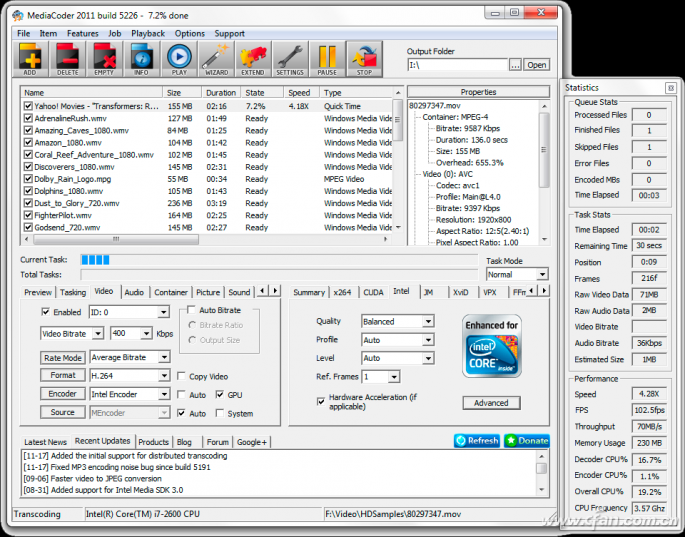685x537 pixels.
Task: Stop transcoding with STOP icon
Action: (364, 59)
